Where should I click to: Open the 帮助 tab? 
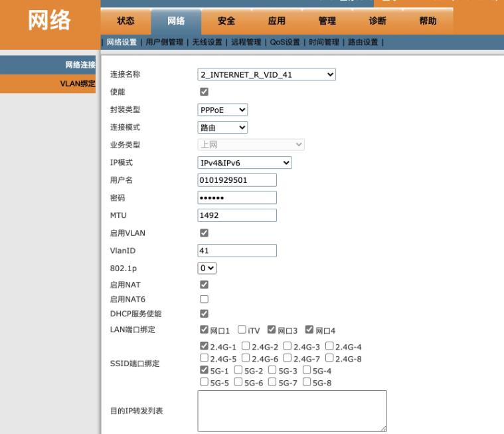click(x=428, y=21)
